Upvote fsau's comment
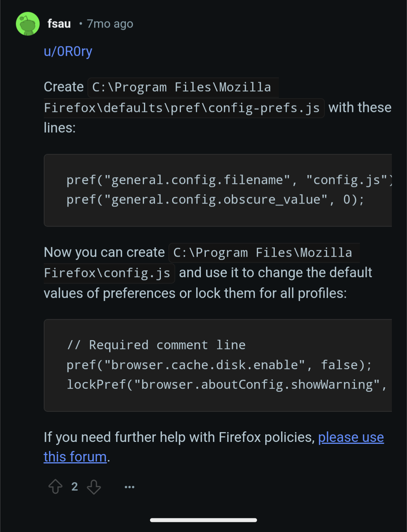The height and width of the screenshot is (532, 407). [55, 486]
